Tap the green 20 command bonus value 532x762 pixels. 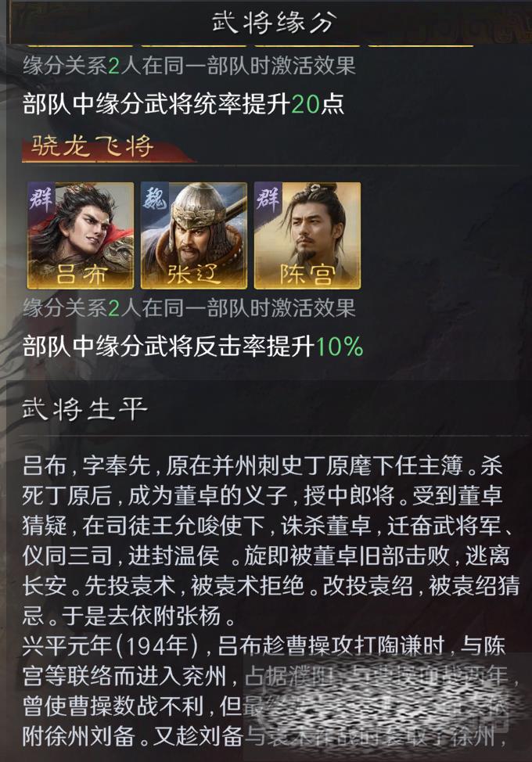305,104
